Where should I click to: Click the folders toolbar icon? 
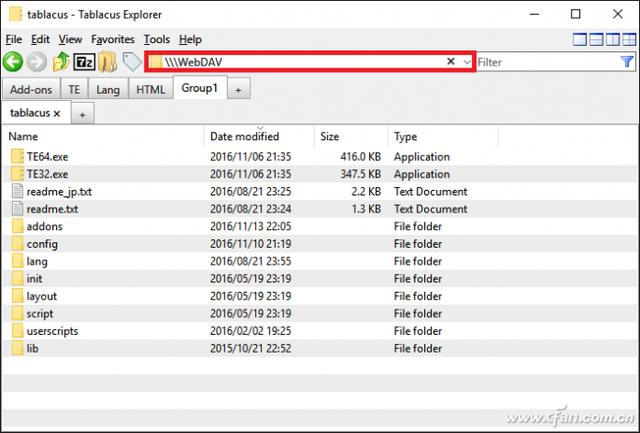(108, 62)
